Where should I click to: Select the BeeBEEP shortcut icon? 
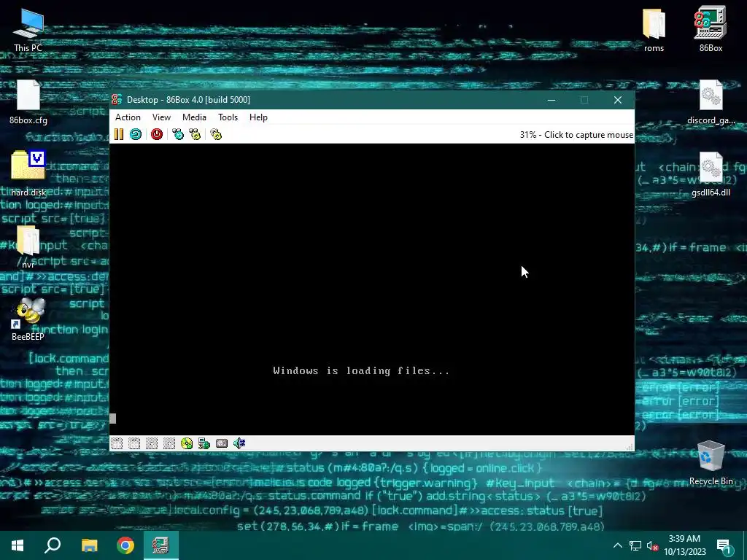click(28, 318)
